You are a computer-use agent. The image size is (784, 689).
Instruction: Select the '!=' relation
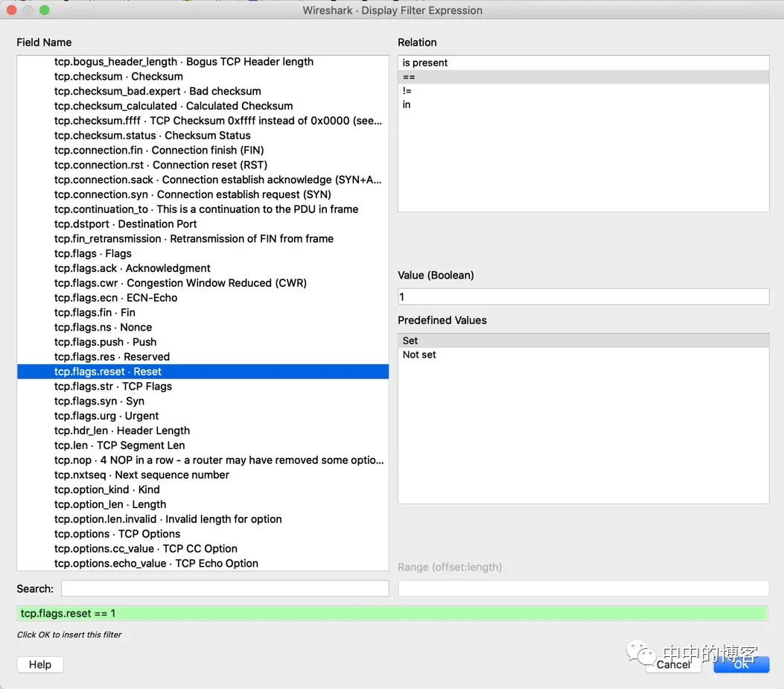(584, 91)
